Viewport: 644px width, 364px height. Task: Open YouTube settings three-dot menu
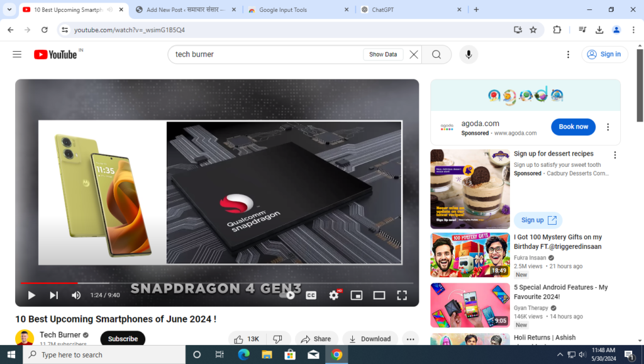[568, 54]
